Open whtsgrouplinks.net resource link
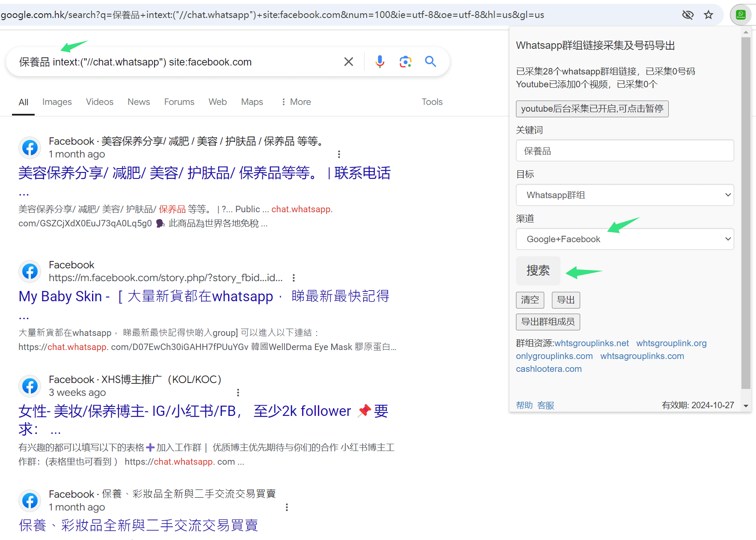 [592, 343]
